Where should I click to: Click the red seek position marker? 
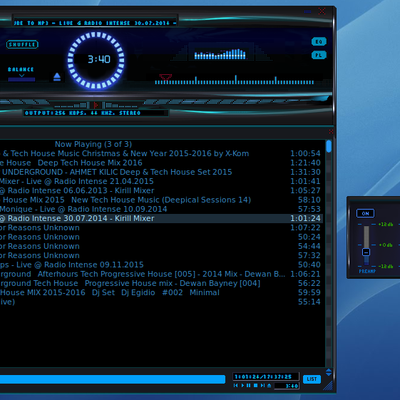click(x=165, y=77)
